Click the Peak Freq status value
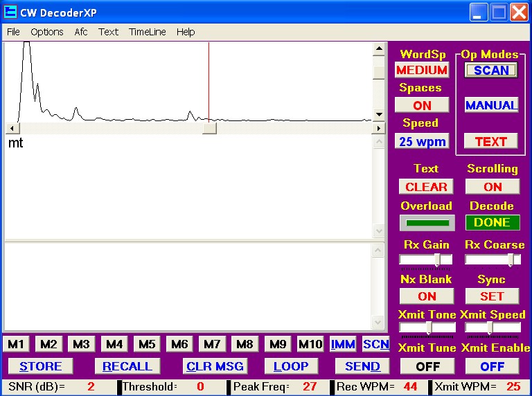This screenshot has width=532, height=396. point(310,386)
